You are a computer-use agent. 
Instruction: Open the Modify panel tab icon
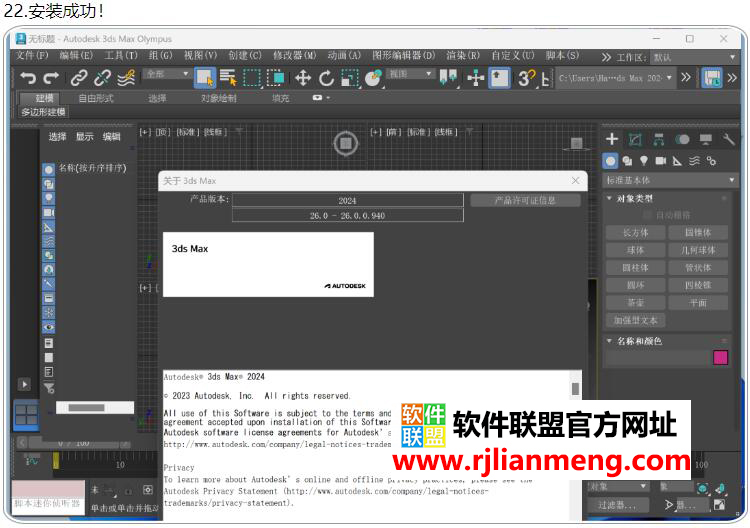[635, 139]
